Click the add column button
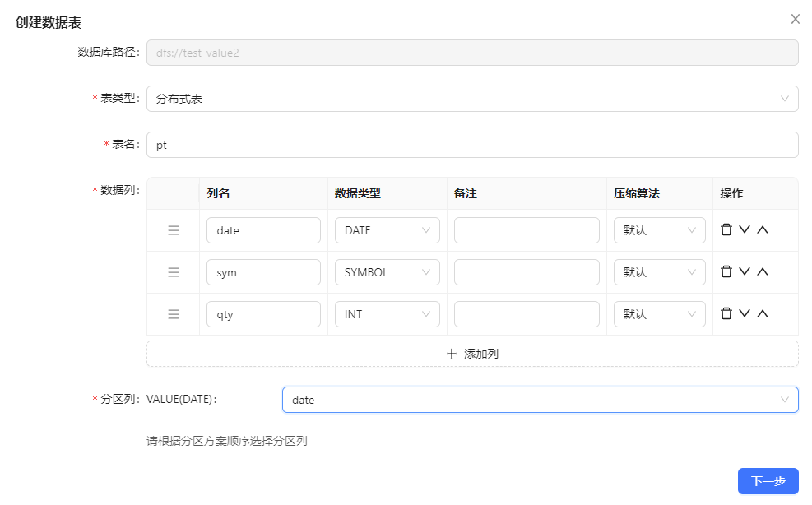This screenshot has width=812, height=505. (472, 354)
